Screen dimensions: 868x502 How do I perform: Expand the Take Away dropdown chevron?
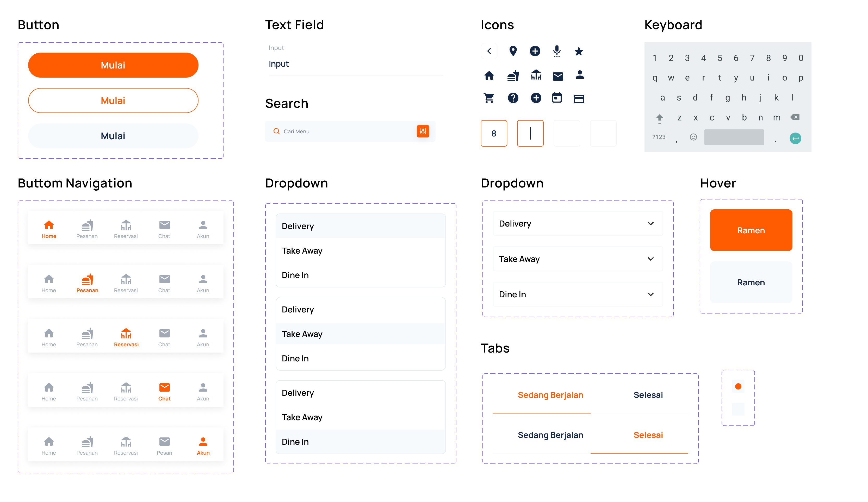650,259
